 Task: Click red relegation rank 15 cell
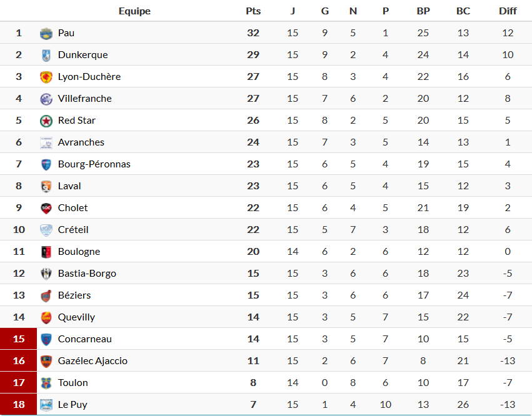click(x=19, y=339)
